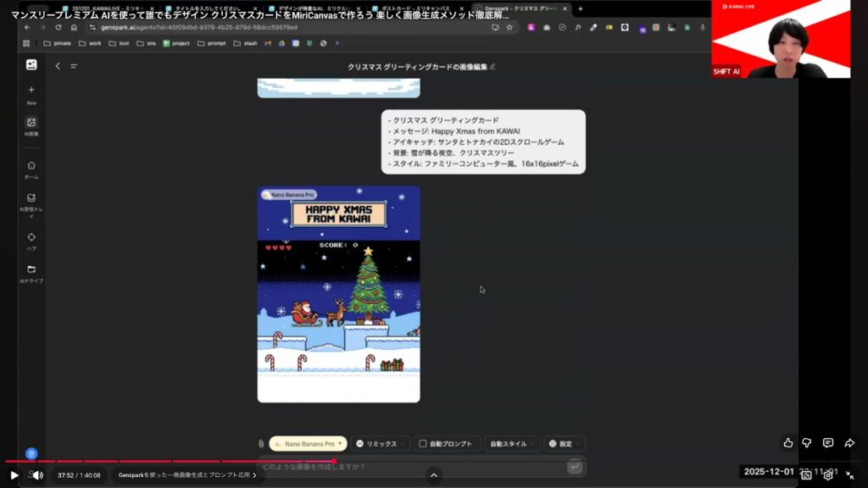The height and width of the screenshot is (488, 868).
Task: Click the paperclip attach icon
Action: (x=261, y=444)
